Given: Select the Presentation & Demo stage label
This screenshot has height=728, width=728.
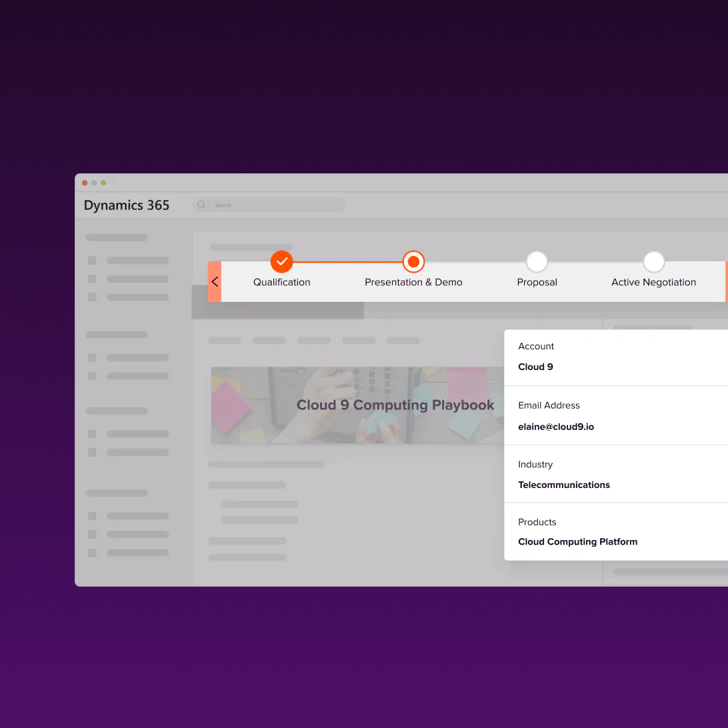Looking at the screenshot, I should pos(413,282).
